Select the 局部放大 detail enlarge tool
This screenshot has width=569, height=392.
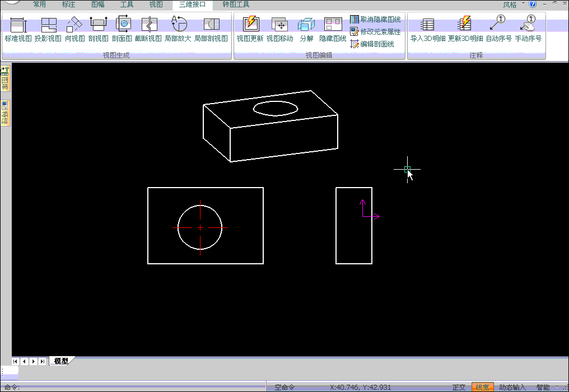point(178,29)
